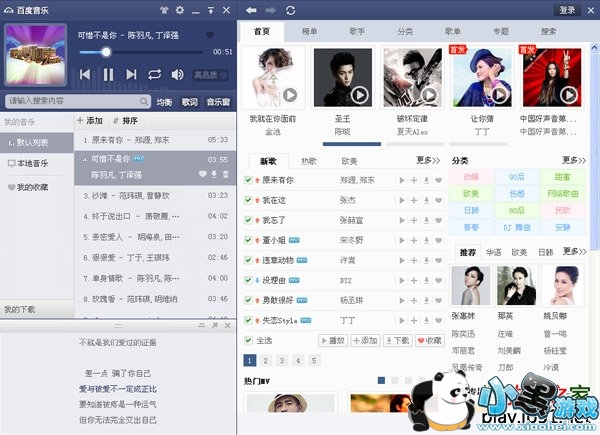Select the 欧美 songs tab
600x435 pixels.
click(x=349, y=161)
